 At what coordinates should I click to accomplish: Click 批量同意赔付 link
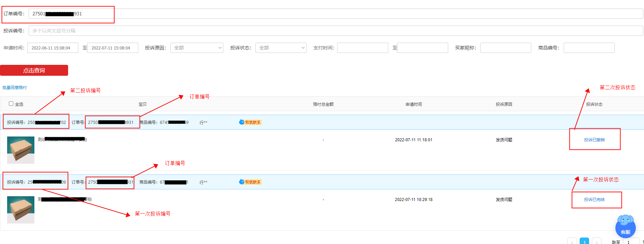tap(15, 88)
